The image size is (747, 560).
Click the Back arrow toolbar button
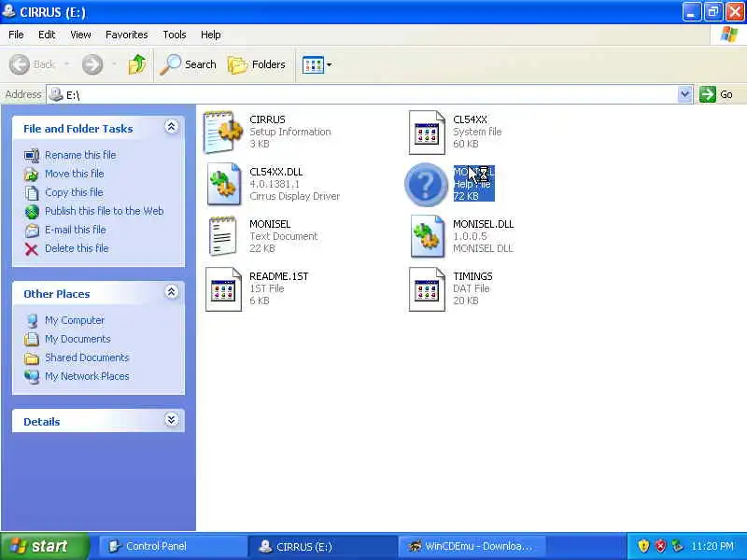[x=20, y=64]
